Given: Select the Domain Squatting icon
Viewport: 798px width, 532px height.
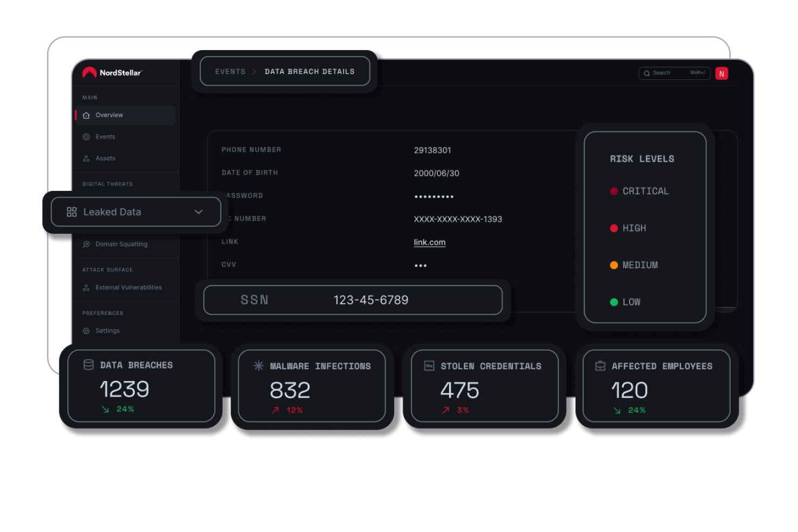Looking at the screenshot, I should point(87,244).
